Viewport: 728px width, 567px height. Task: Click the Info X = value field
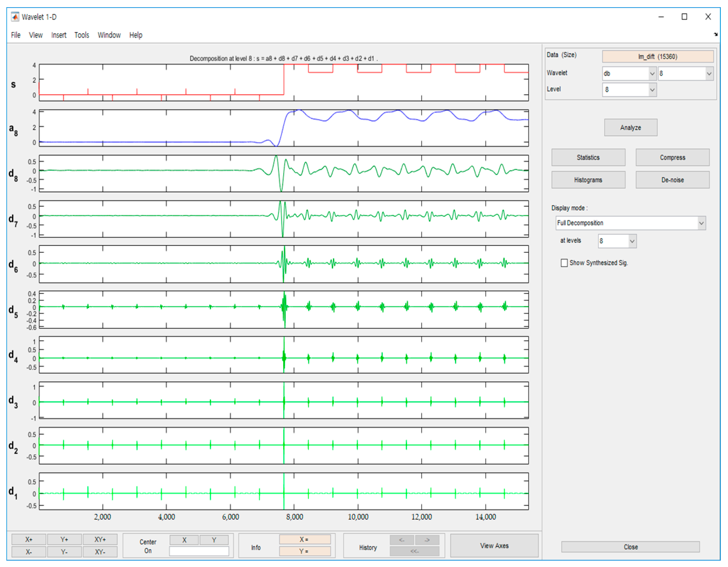pos(305,539)
